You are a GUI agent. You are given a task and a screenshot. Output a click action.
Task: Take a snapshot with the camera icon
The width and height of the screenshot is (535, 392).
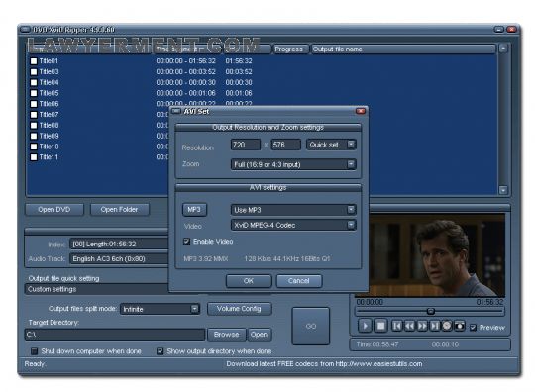click(460, 326)
